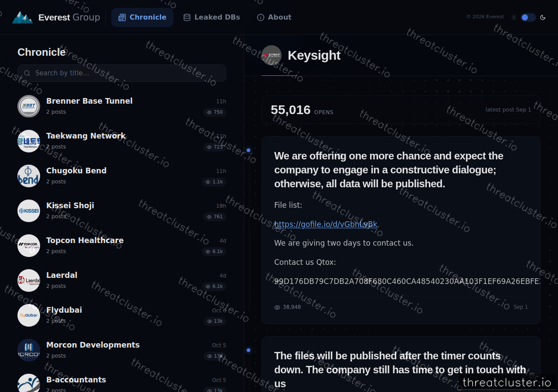The height and width of the screenshot is (392, 558).
Task: Open the Leaked DBs tab
Action: (x=211, y=17)
